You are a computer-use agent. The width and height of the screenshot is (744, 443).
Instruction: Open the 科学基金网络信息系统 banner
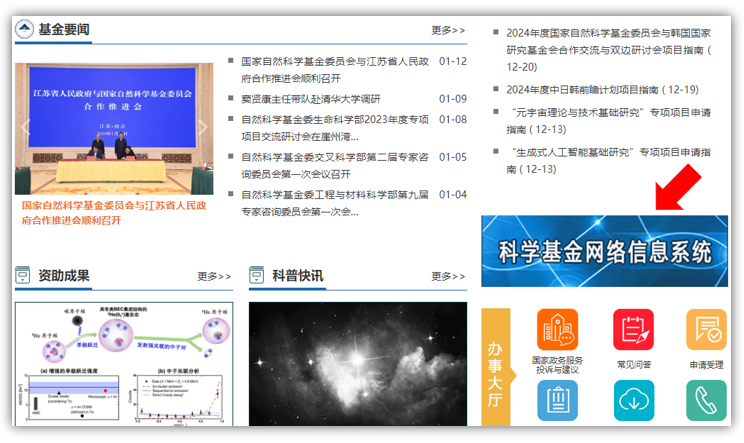pos(604,251)
